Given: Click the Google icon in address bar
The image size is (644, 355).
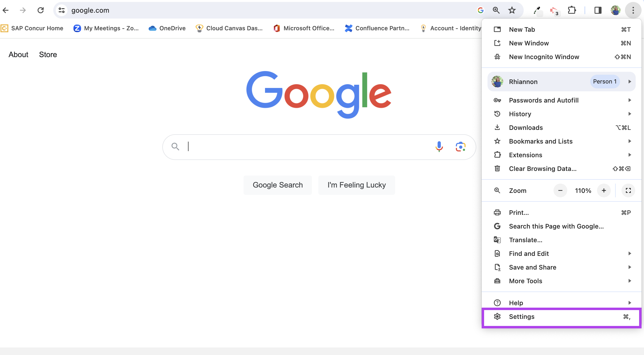Looking at the screenshot, I should click(480, 10).
